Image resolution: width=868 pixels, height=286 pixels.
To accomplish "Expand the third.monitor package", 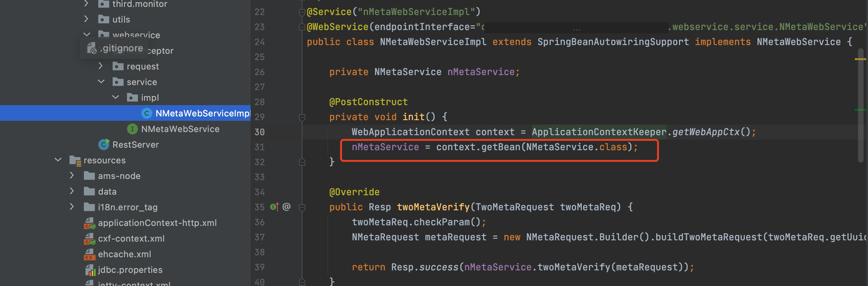I will click(x=86, y=3).
